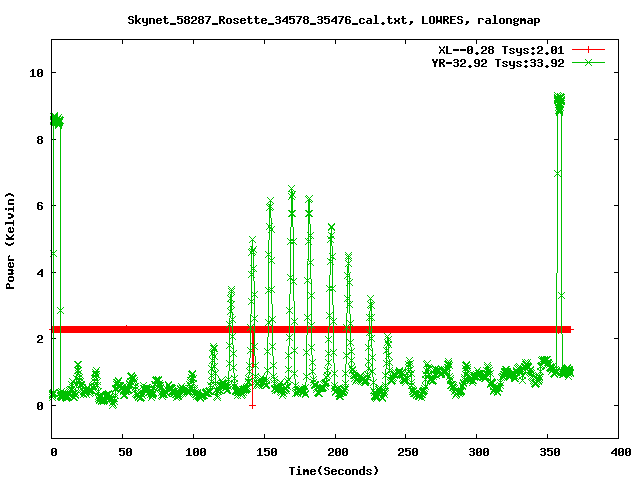
Task: Click the 'Power (Kelvin)' y-axis label
Action: coord(10,241)
